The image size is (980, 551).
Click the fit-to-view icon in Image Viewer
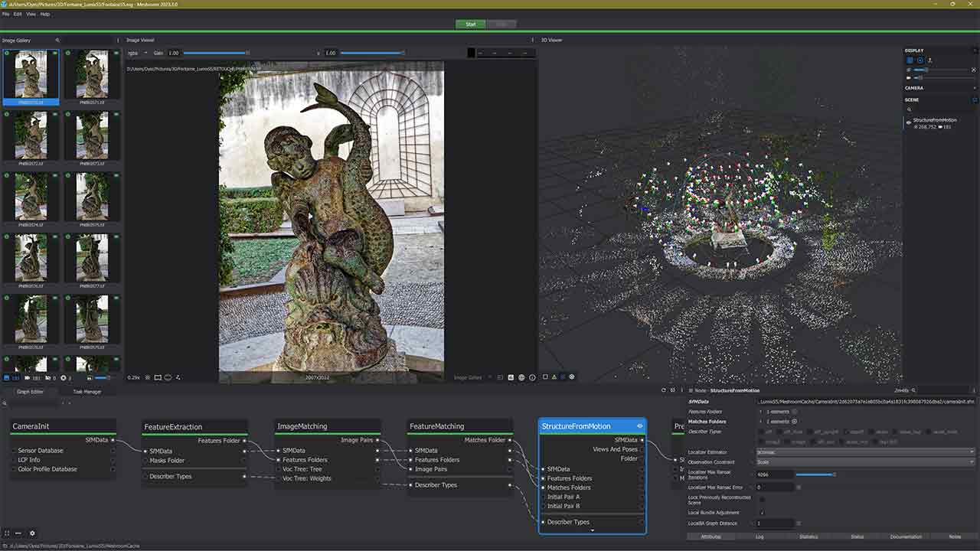pyautogui.click(x=158, y=377)
